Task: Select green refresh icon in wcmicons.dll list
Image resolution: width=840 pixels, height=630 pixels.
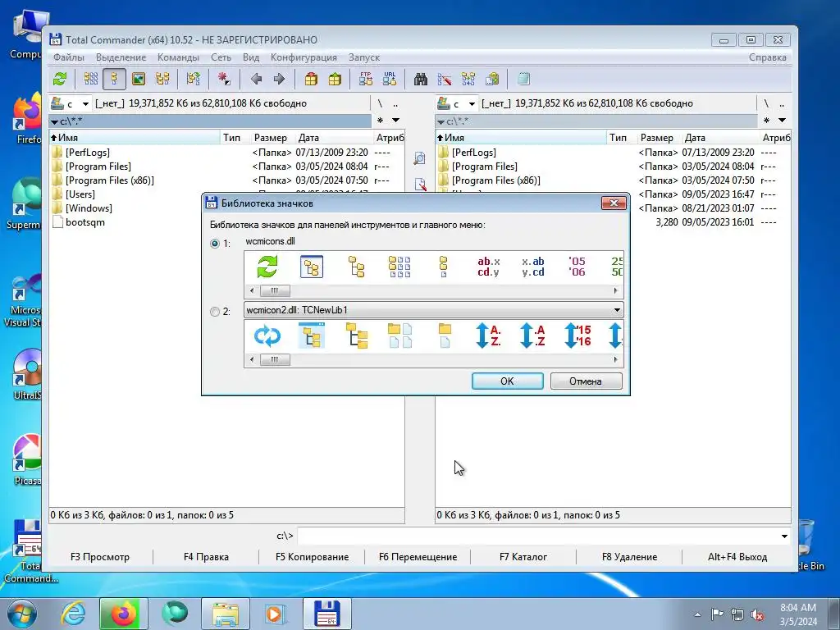Action: pos(267,267)
